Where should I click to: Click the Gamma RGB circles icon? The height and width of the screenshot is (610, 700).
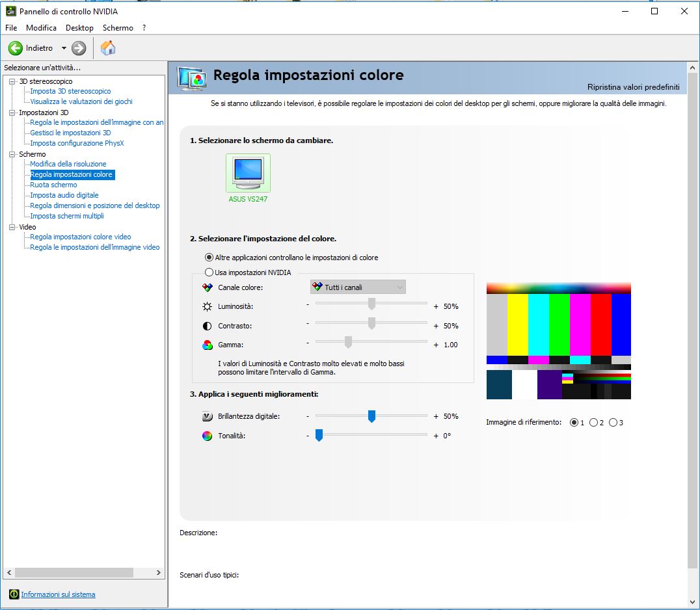(207, 345)
